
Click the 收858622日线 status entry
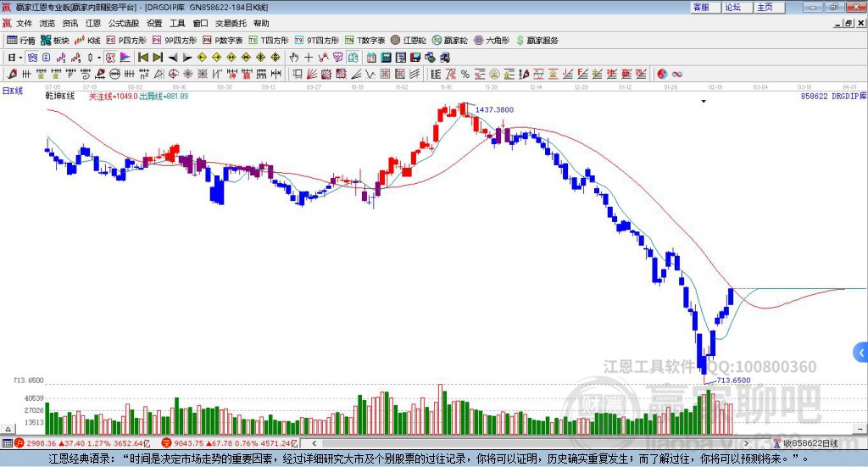pos(806,442)
